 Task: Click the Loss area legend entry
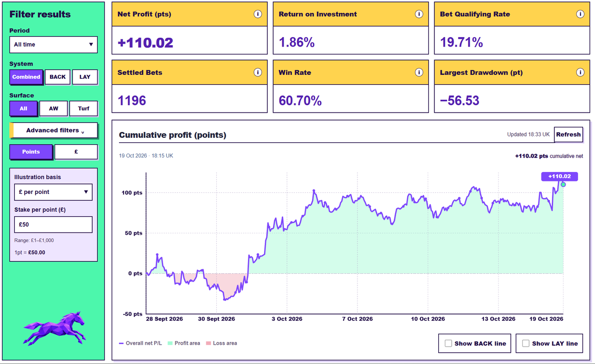pyautogui.click(x=222, y=343)
